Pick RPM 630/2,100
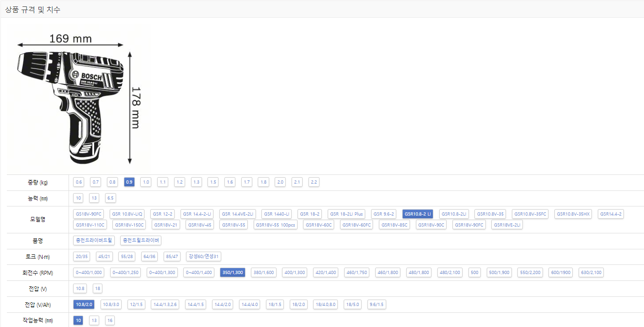Screen dimensions: 644x327 [x=591, y=273]
